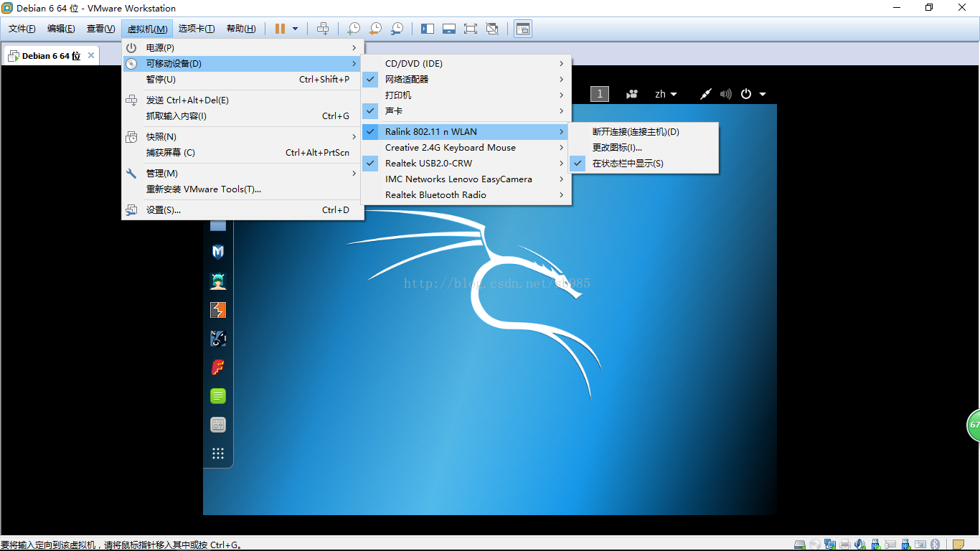Show applications grid in Kali dock
Image resolution: width=980 pixels, height=551 pixels.
[218, 453]
